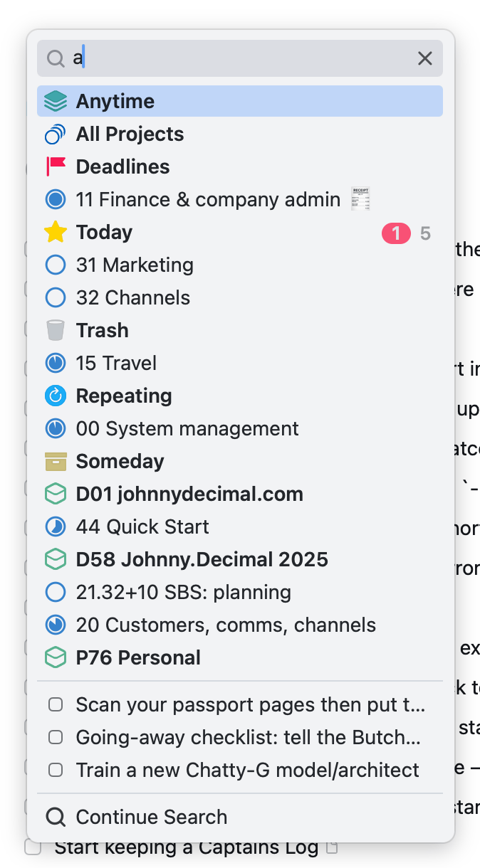Click the blue Repeating arrow icon

(55, 396)
